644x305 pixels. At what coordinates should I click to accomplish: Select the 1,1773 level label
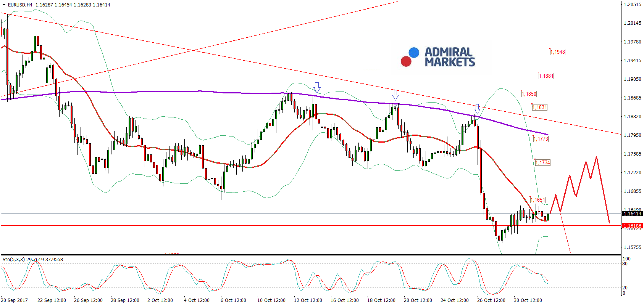point(541,139)
